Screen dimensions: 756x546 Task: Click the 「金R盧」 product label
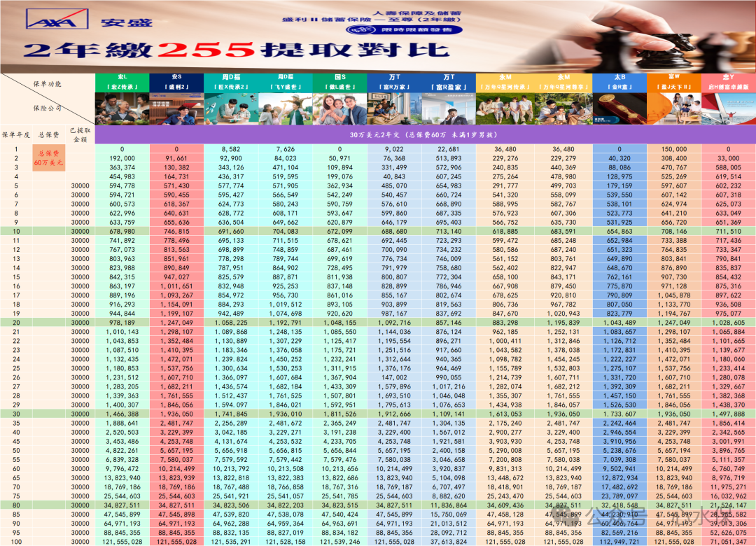coord(619,87)
